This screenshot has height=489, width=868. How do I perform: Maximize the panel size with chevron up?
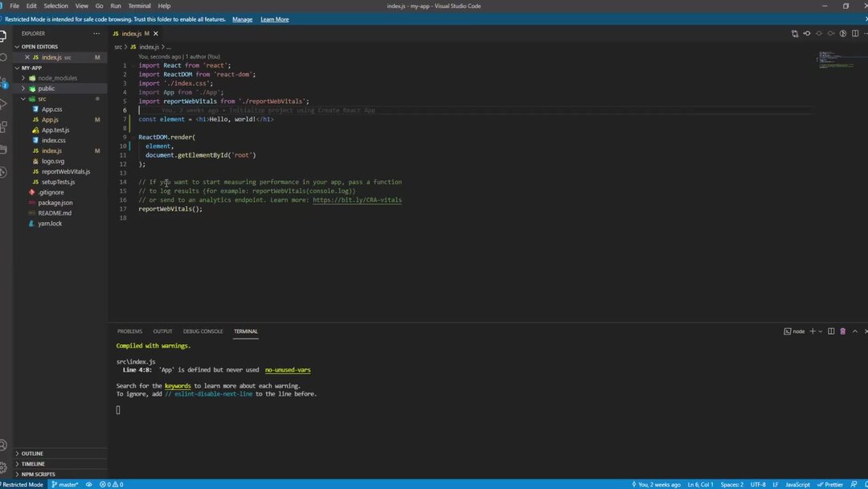point(854,331)
